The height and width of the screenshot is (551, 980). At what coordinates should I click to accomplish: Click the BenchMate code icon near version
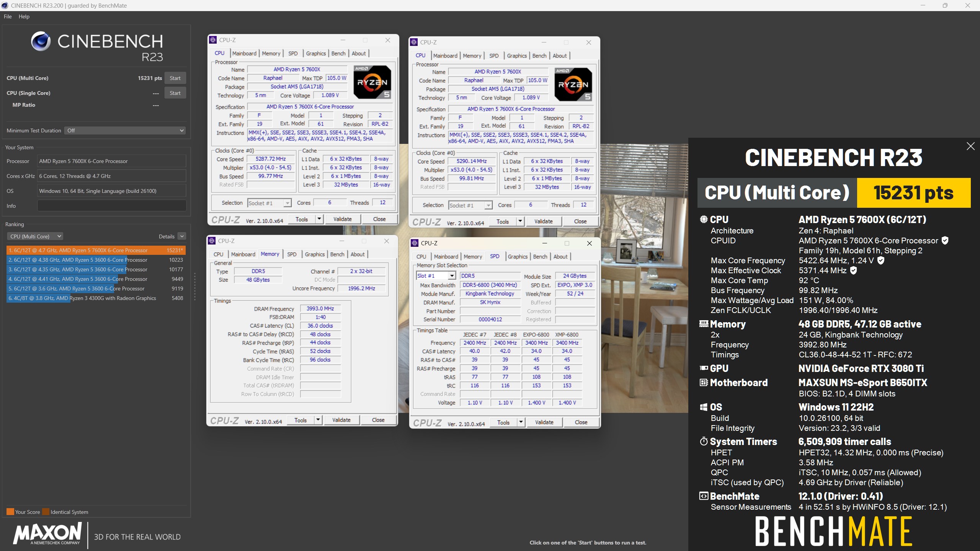pos(704,496)
